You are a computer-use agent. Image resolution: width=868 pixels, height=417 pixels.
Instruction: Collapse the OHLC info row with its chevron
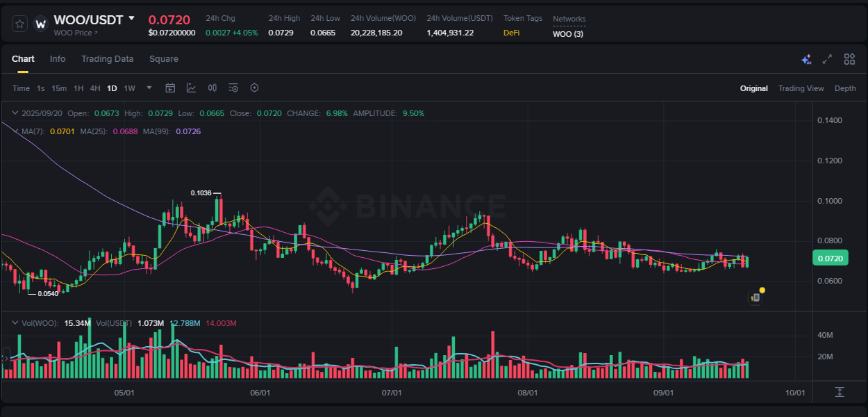pyautogui.click(x=15, y=113)
